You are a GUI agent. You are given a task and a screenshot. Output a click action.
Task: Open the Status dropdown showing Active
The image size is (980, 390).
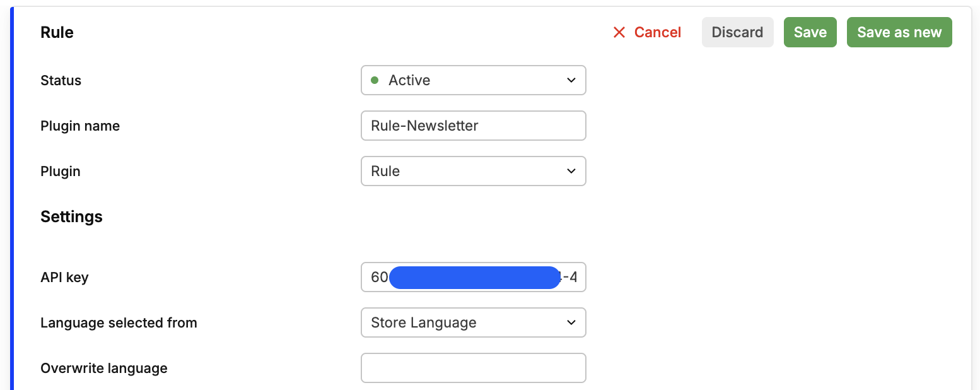point(473,80)
